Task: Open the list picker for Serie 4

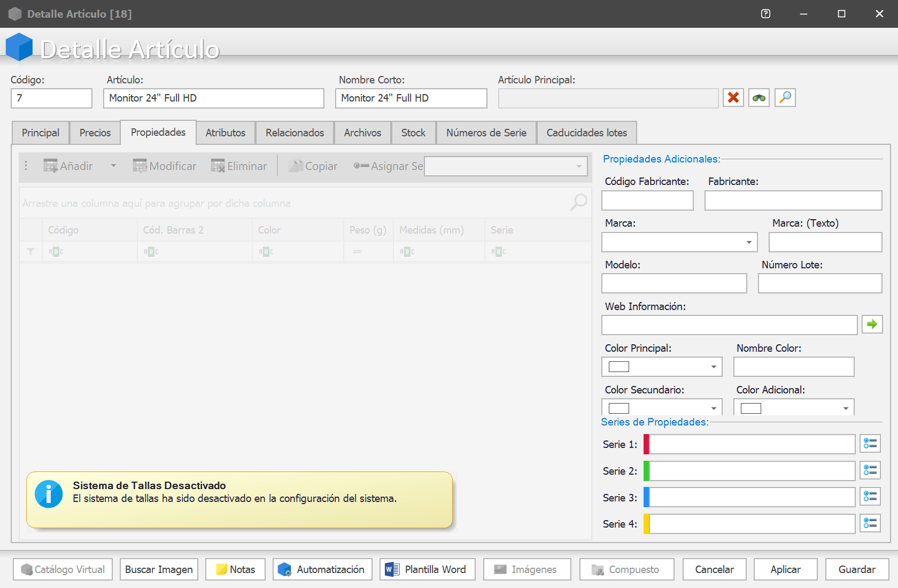Action: [870, 523]
